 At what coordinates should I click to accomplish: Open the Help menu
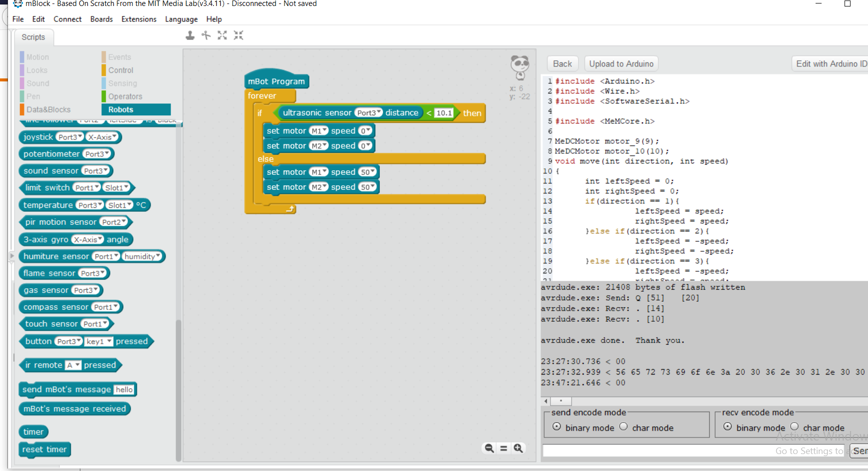(214, 19)
